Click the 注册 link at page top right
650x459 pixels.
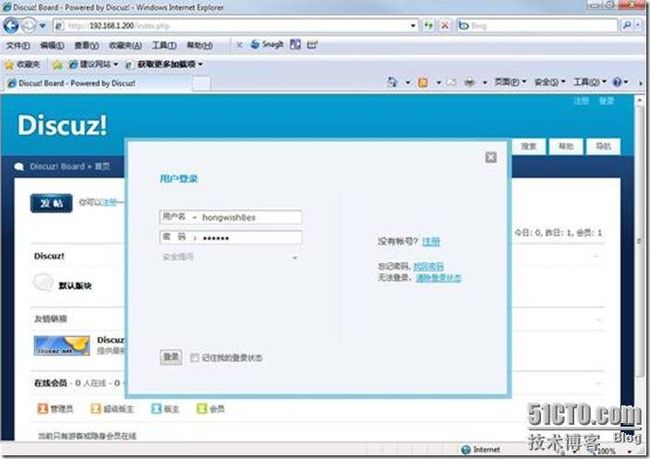(581, 101)
